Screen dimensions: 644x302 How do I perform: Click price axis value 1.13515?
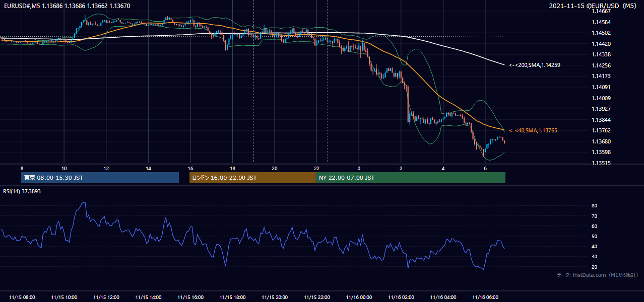(x=601, y=164)
